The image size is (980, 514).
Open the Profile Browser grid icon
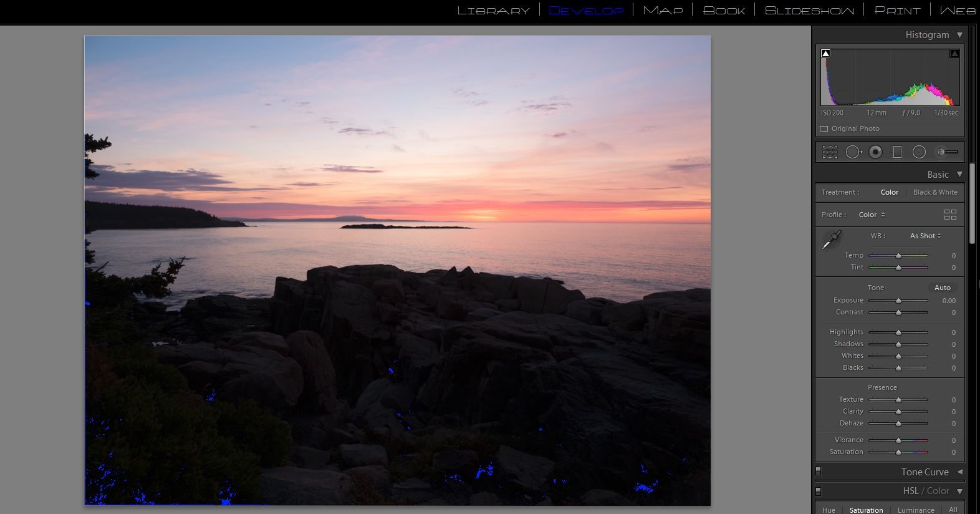tap(950, 215)
